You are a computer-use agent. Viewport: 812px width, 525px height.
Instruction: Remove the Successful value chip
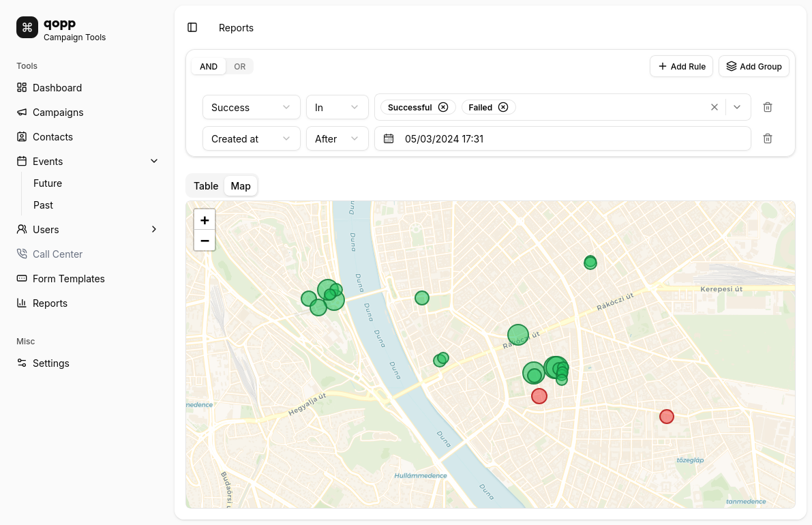pyautogui.click(x=443, y=107)
